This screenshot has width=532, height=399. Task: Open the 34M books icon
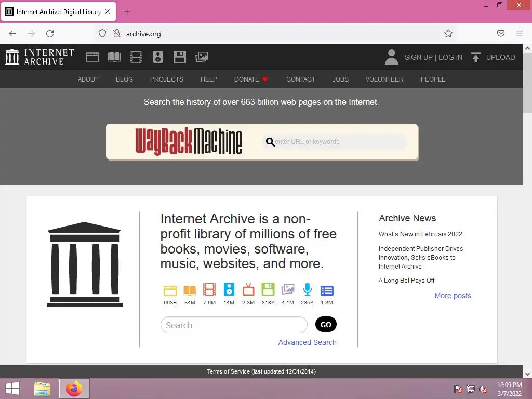pyautogui.click(x=190, y=290)
